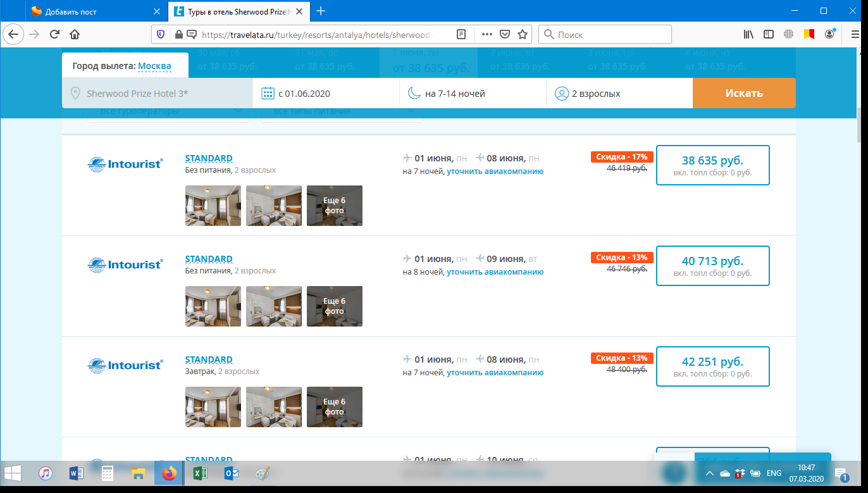The image size is (868, 493).
Task: Click the Intourist logo in first offer
Action: (x=125, y=165)
